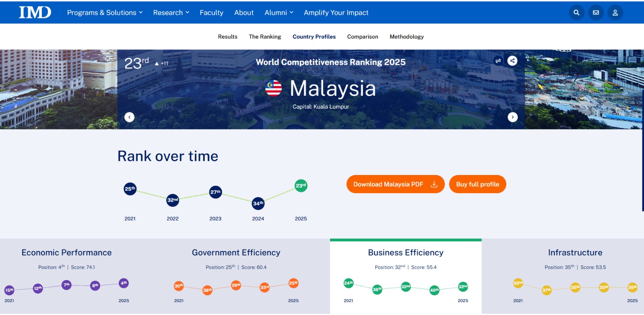
Task: Click the page vertical scrollbar
Action: click(642, 150)
